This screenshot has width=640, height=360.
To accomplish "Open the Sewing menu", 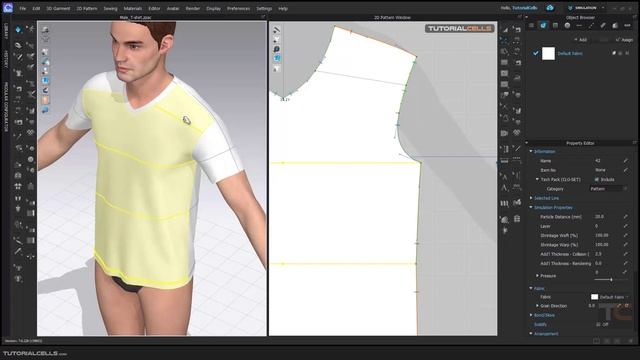I will coord(110,8).
